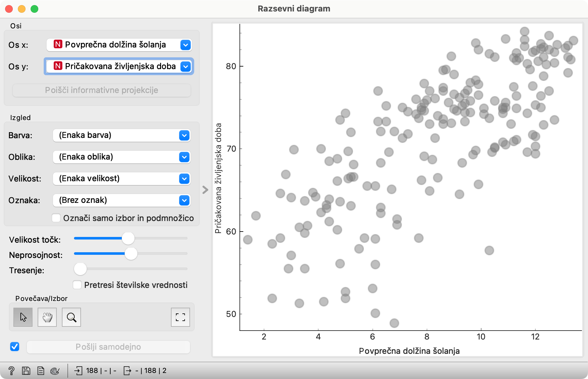Viewport: 588px width, 379px height.
Task: Open the Oznaka label dropdown
Action: tap(121, 200)
